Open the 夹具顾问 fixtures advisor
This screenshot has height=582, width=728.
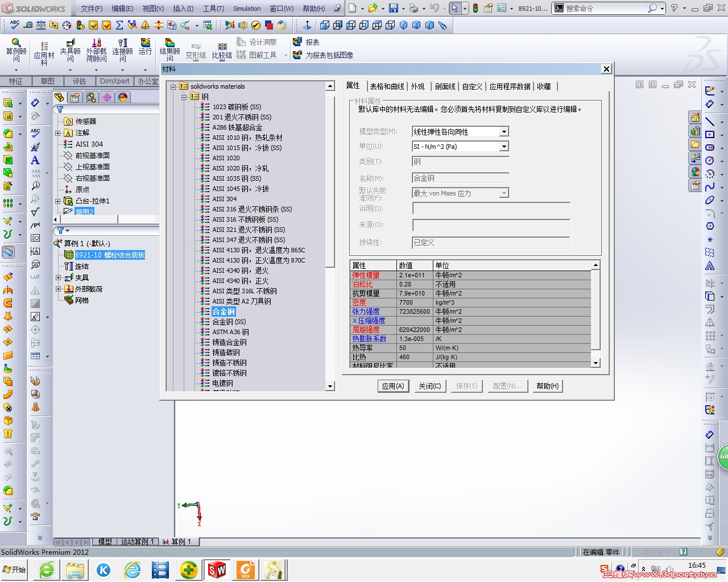(71, 51)
